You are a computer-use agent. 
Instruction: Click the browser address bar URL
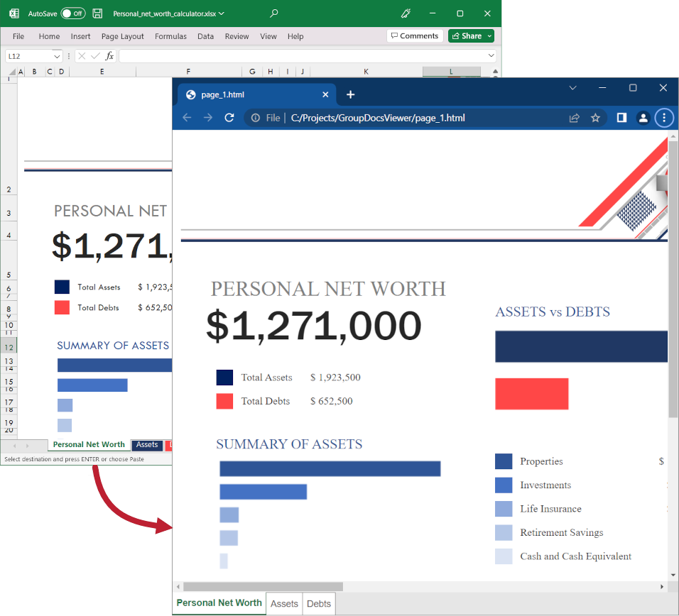(x=378, y=118)
